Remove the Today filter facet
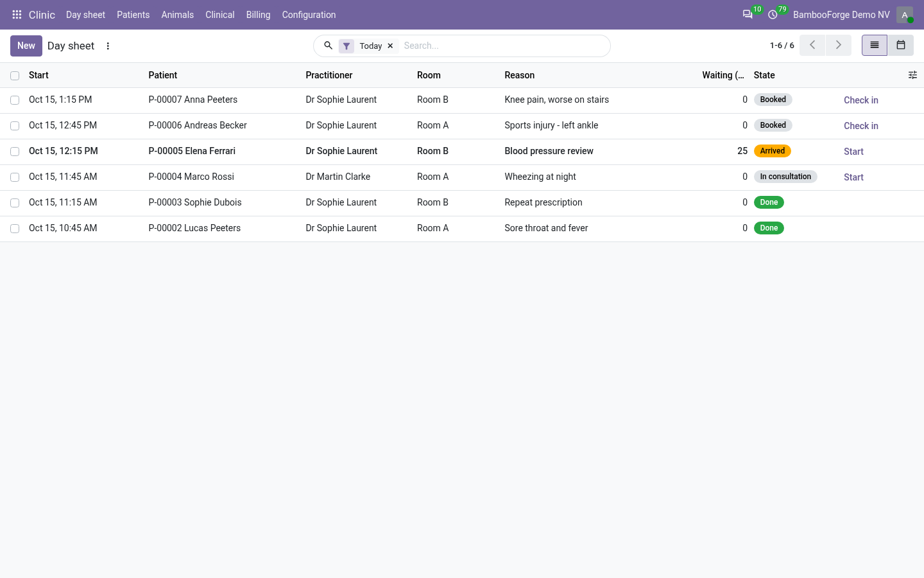Viewport: 924px width, 578px height. 390,46
